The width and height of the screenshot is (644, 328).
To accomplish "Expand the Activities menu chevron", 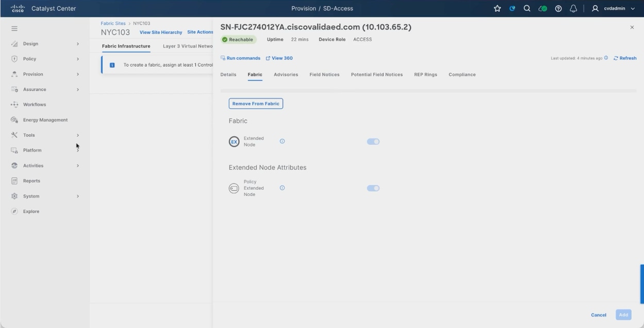I will (78, 166).
